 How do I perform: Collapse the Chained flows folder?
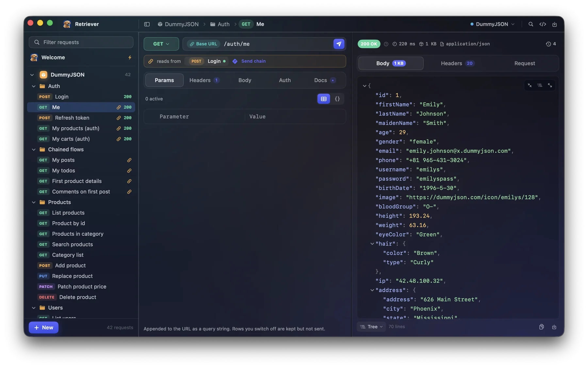pos(34,150)
